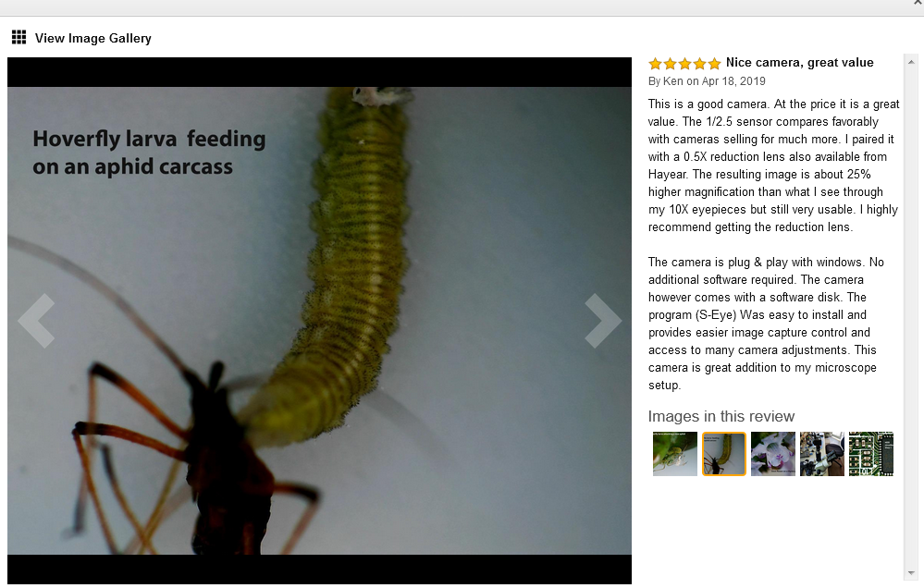Screen dimensions: 924x588
Task: Click the Images in this review heading
Action: 721,416
